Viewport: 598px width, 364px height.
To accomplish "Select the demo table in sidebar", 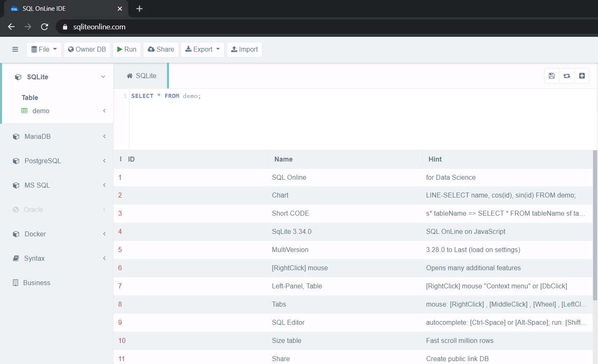I will point(41,111).
